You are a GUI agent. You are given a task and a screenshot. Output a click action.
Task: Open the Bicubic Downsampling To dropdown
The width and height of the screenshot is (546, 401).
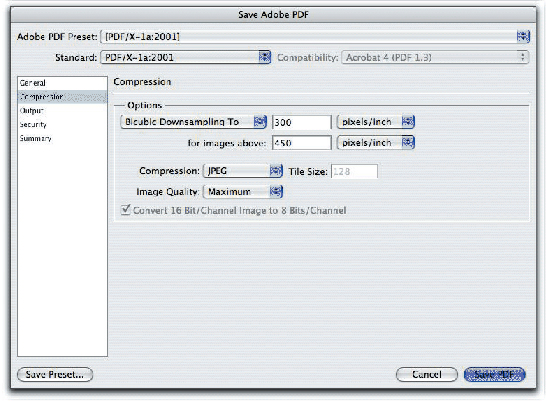(x=193, y=122)
